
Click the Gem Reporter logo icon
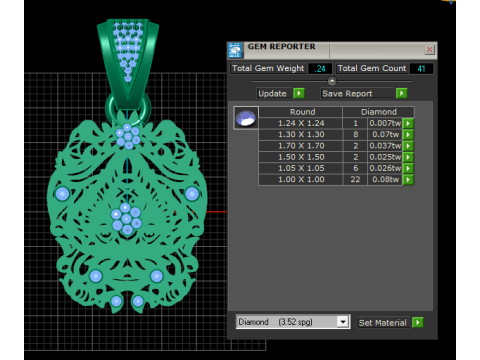pos(235,50)
